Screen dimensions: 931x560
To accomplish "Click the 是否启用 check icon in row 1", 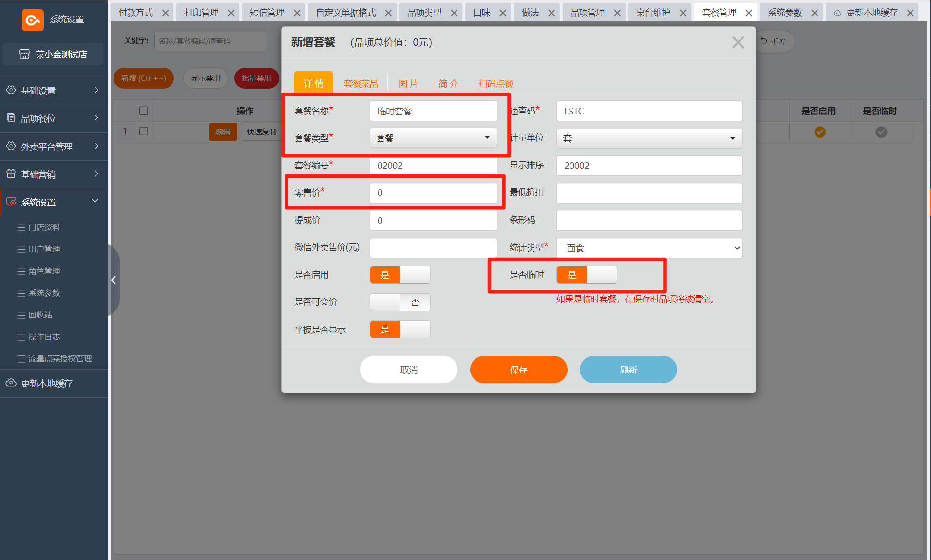I will 820,132.
